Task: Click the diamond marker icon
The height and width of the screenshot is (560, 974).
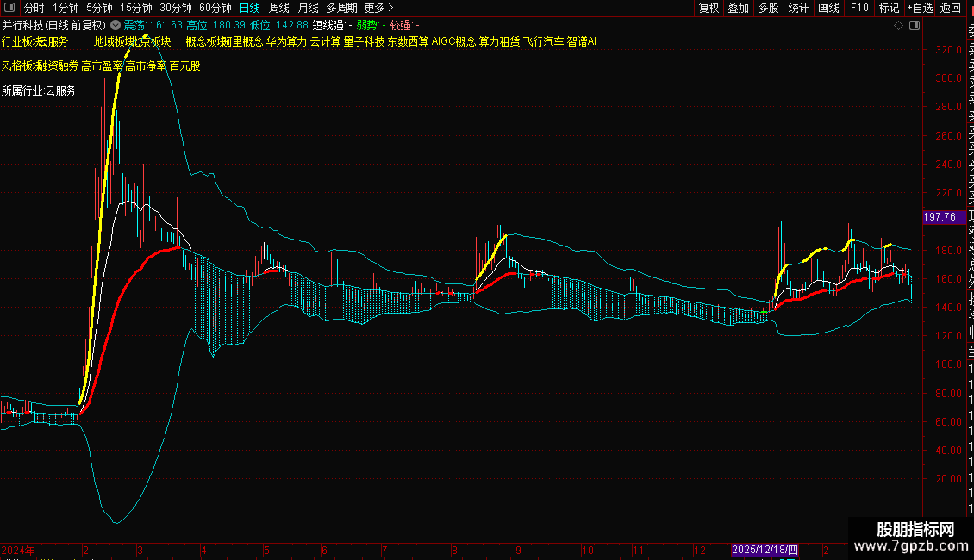Action: click(898, 26)
